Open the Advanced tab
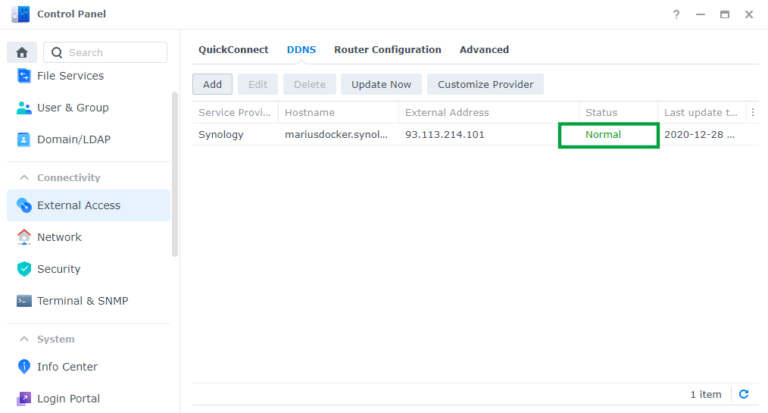The image size is (768, 413). click(x=484, y=49)
